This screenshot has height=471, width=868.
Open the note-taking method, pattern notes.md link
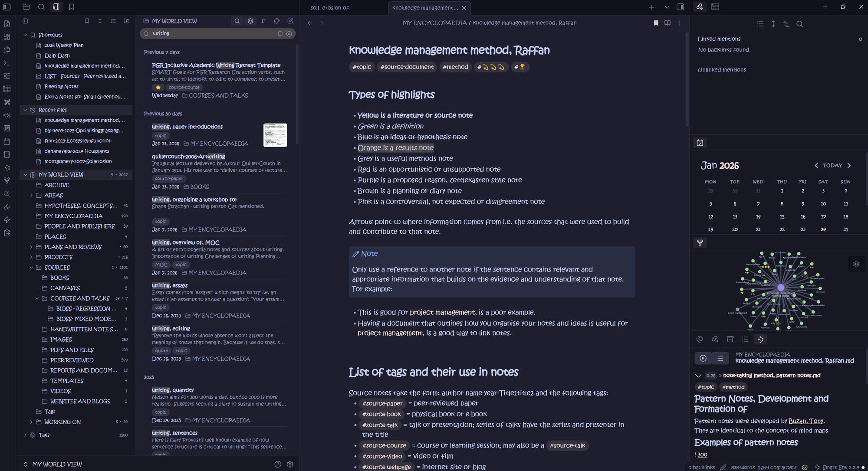(x=772, y=376)
